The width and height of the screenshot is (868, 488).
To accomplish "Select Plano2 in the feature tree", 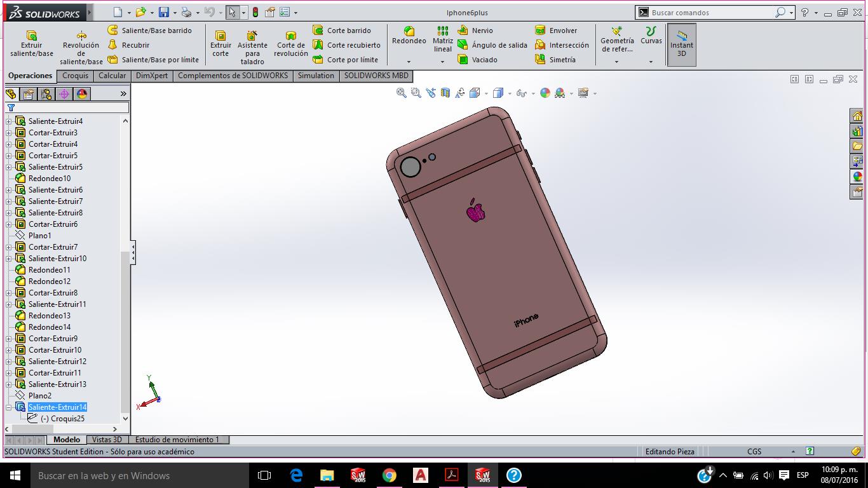I will click(40, 396).
